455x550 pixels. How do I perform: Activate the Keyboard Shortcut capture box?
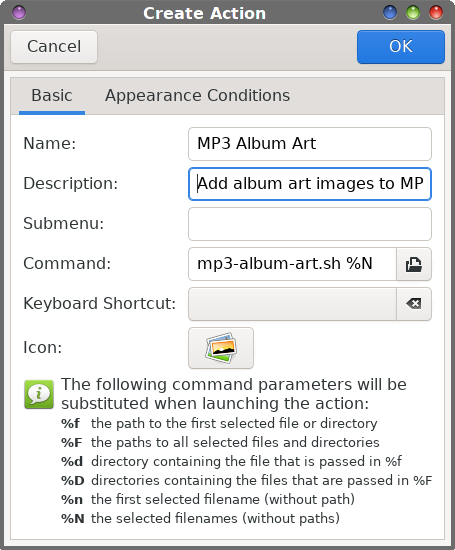click(x=292, y=304)
